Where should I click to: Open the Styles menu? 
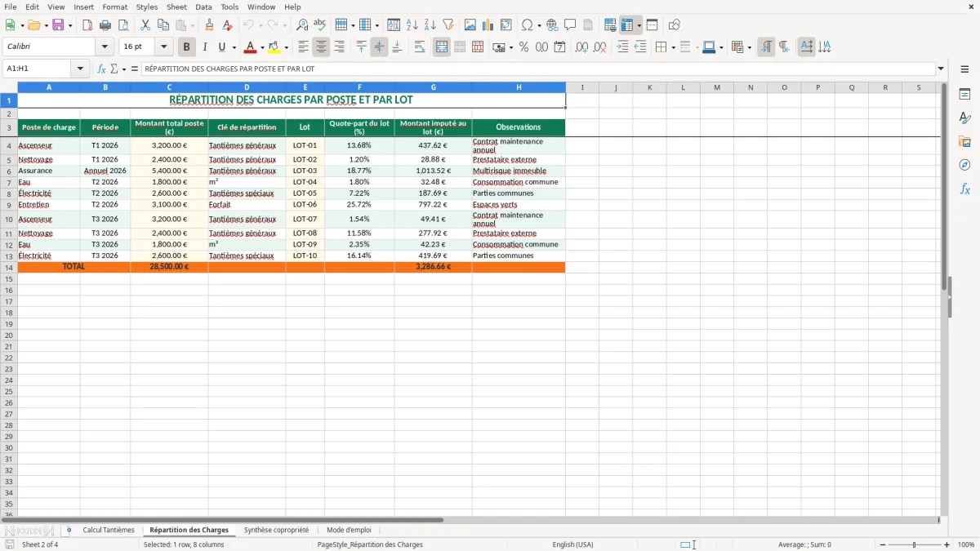[x=147, y=7]
